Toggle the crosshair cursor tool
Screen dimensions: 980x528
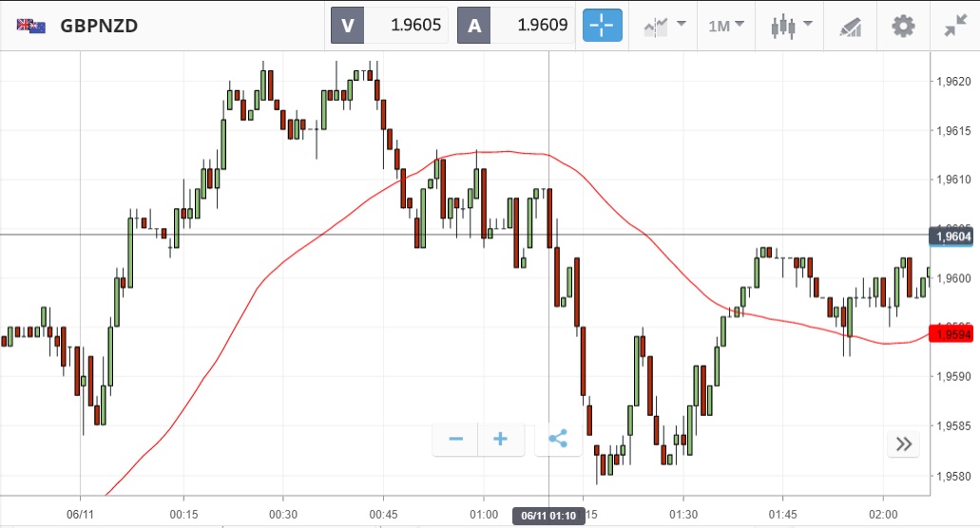pyautogui.click(x=603, y=26)
